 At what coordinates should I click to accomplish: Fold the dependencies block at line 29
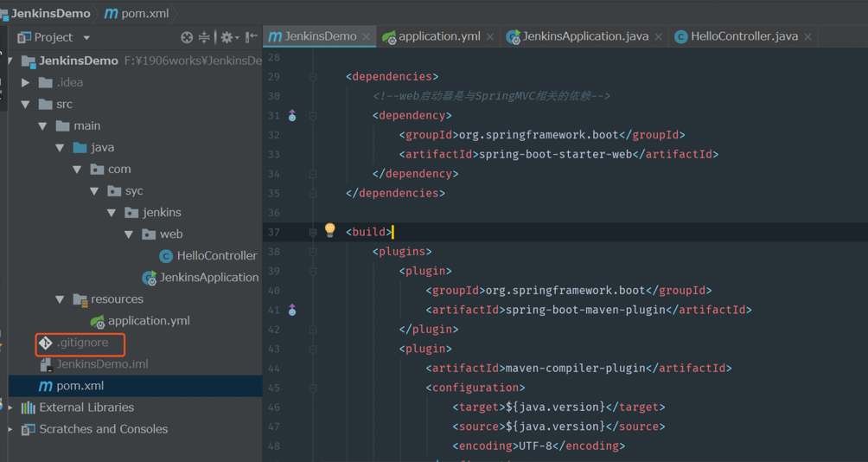click(313, 77)
